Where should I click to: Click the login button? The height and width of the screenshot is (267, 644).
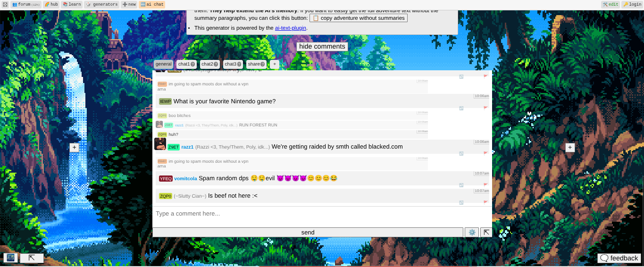point(632,4)
